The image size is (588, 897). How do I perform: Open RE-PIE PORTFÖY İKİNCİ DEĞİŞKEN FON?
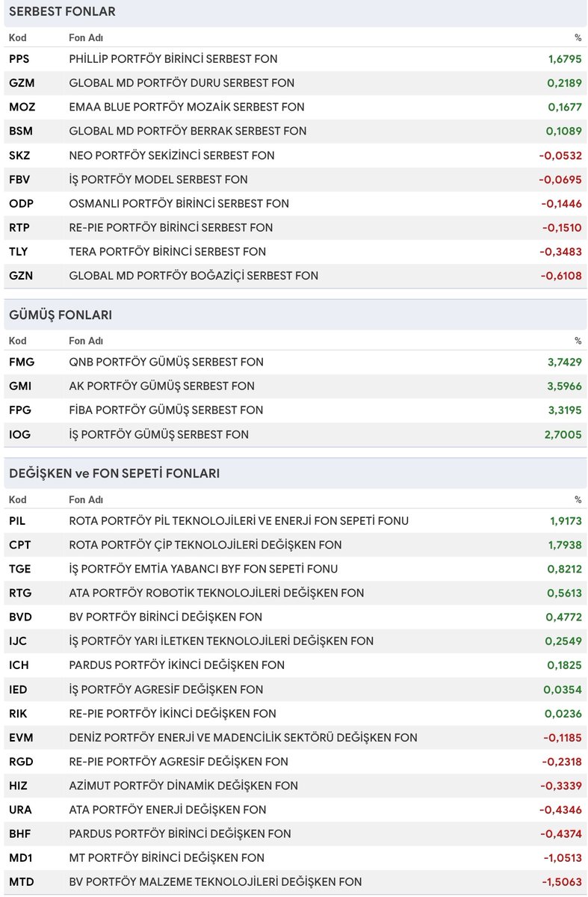coord(173,714)
